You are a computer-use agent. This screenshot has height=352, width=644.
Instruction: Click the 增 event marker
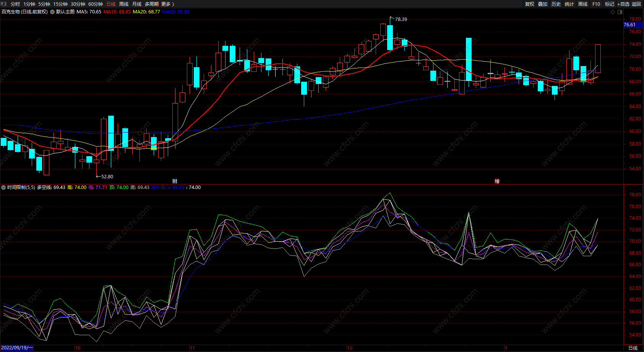[x=497, y=181]
